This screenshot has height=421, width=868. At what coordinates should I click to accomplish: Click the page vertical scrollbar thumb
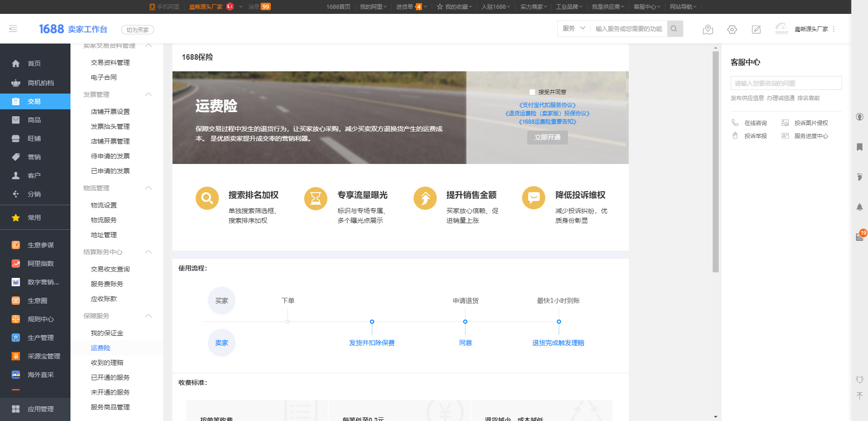point(715,162)
